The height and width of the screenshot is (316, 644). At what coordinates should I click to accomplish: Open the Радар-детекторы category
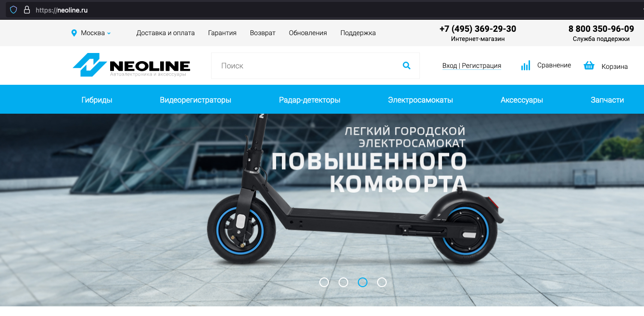click(x=310, y=100)
